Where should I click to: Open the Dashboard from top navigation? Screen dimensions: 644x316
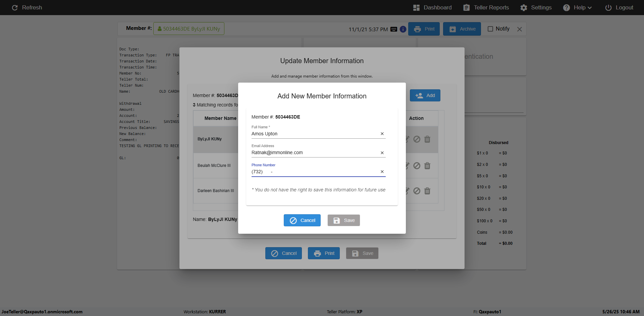pyautogui.click(x=432, y=7)
